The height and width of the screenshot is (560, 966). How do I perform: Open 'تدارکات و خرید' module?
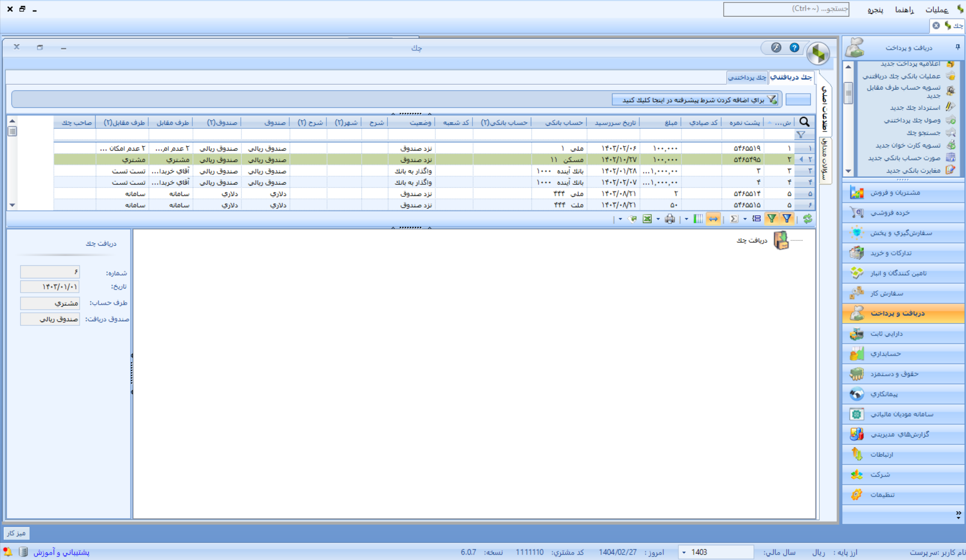coord(903,253)
